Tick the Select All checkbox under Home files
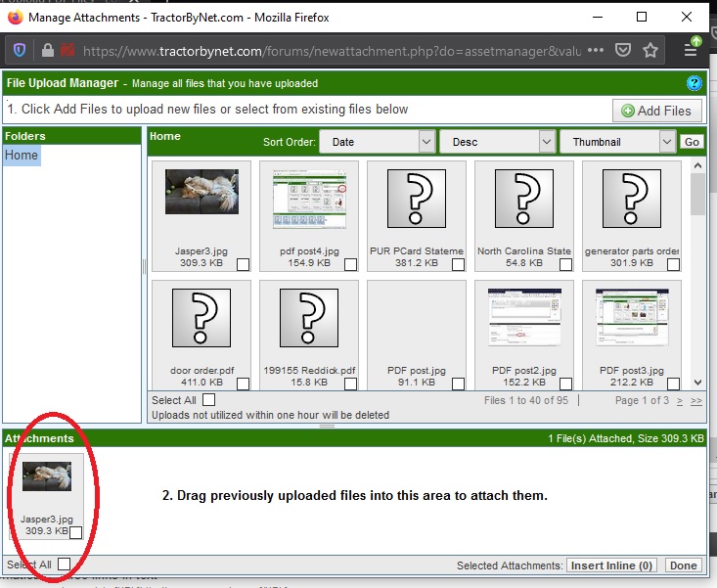This screenshot has height=588, width=717. tap(208, 400)
